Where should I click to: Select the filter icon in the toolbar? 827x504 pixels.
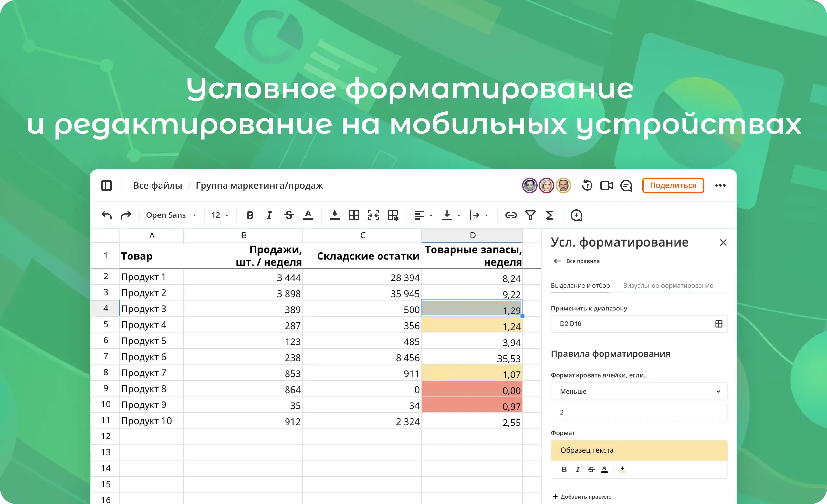[530, 215]
